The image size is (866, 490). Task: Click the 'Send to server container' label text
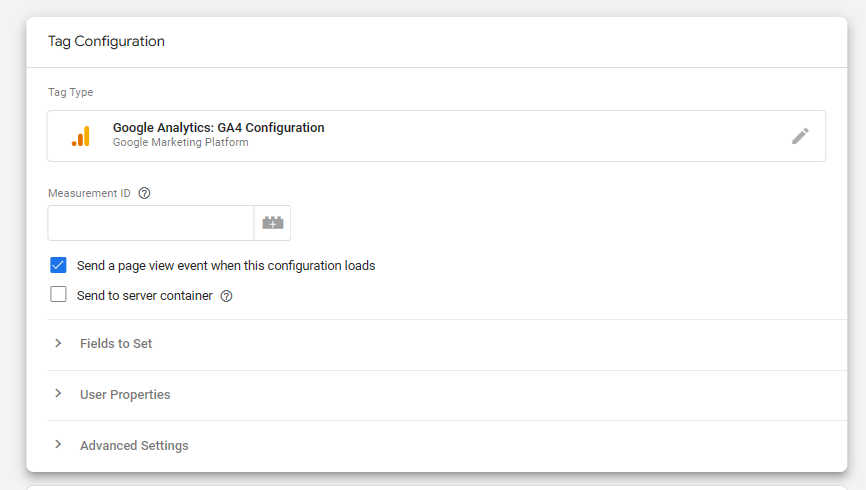[x=145, y=296]
